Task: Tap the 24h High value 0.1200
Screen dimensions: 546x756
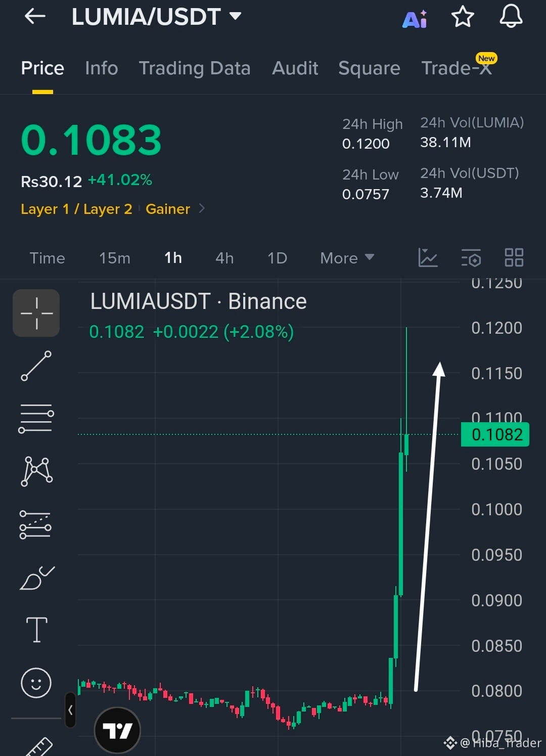Action: pyautogui.click(x=366, y=144)
